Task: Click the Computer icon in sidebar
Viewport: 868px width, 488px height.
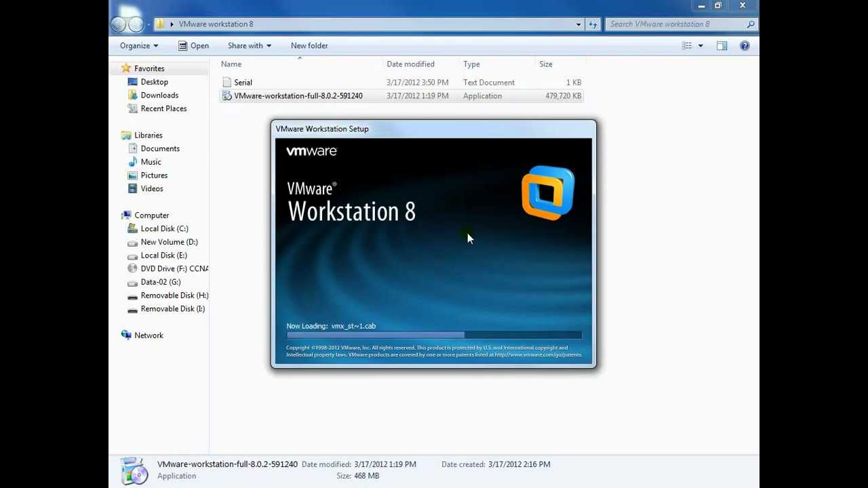Action: (x=125, y=216)
